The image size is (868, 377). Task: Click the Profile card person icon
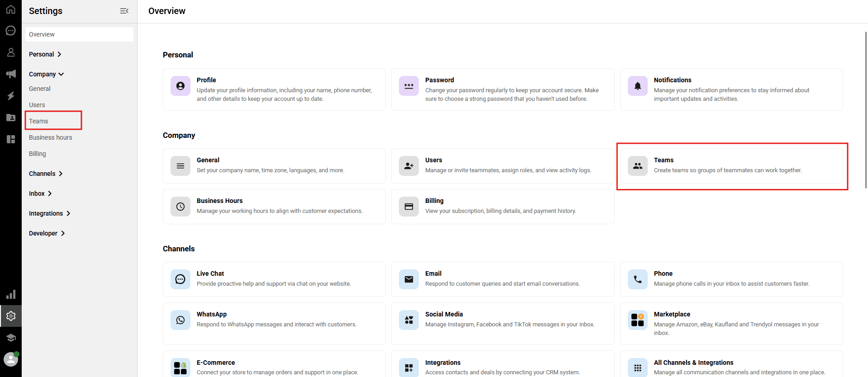pyautogui.click(x=180, y=86)
